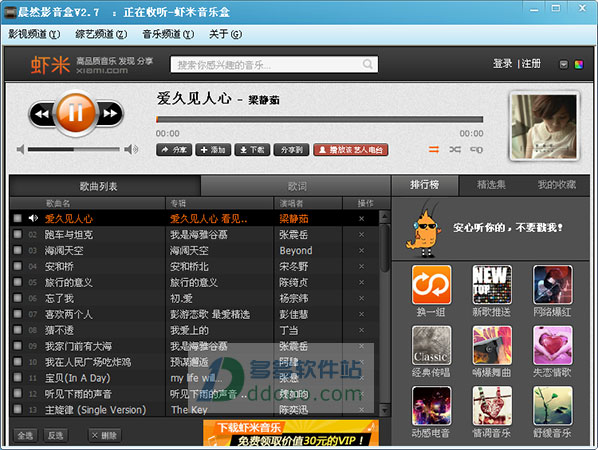Toggle the orange repeat-all mode icon
598x450 pixels.
[434, 149]
